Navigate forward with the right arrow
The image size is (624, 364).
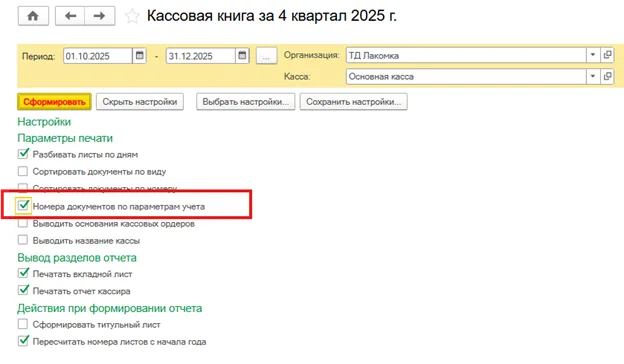point(100,16)
